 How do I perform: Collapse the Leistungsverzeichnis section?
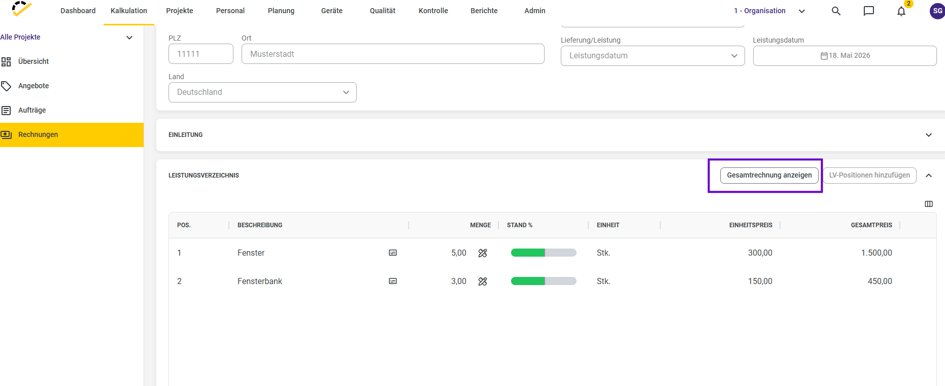pos(929,176)
